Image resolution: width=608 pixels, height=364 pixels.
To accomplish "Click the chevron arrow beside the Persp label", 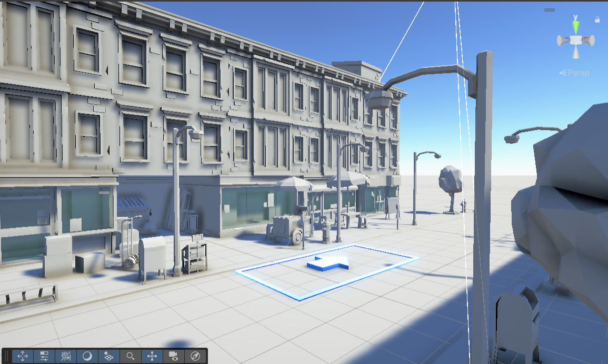I will (x=563, y=72).
